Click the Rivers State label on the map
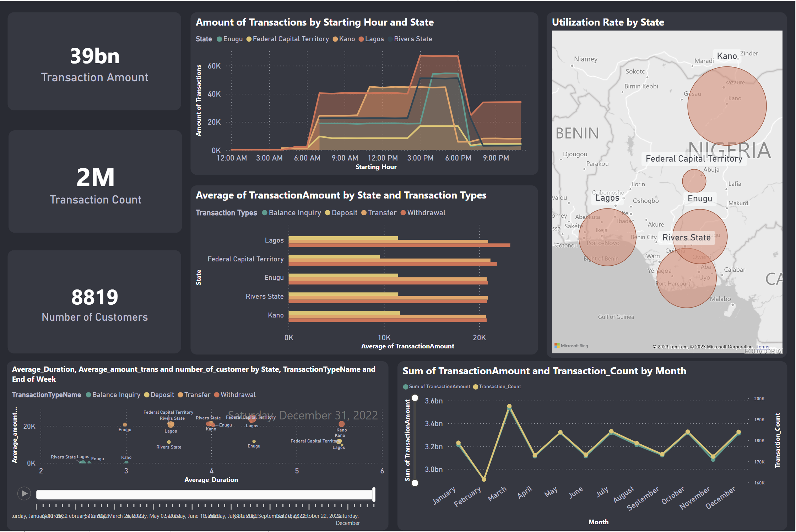 686,238
